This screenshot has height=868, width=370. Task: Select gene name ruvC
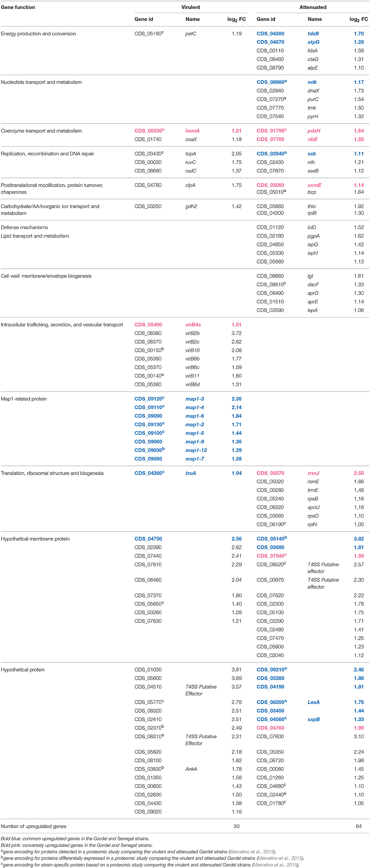tap(191, 162)
